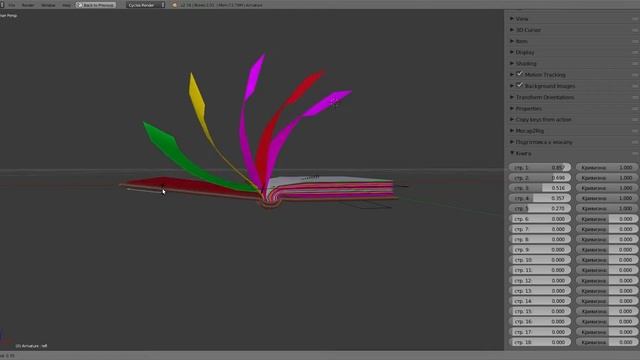This screenshot has height=360, width=640.
Task: Open the Help menu
Action: pyautogui.click(x=67, y=5)
